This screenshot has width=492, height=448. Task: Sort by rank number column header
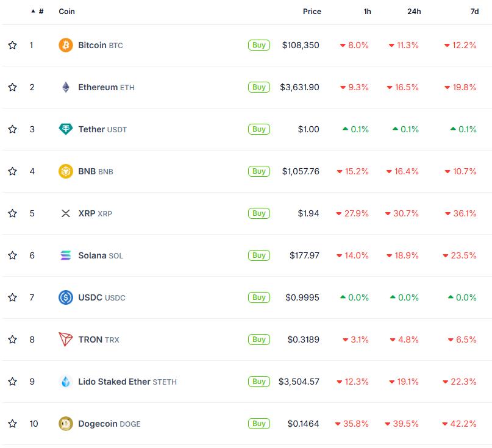point(40,12)
